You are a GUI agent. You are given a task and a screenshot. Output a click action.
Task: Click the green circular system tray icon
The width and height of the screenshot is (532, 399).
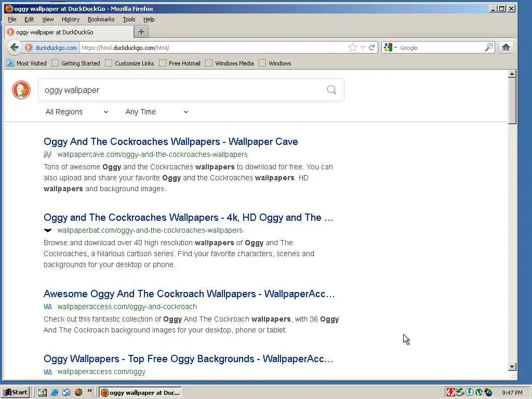(478, 393)
